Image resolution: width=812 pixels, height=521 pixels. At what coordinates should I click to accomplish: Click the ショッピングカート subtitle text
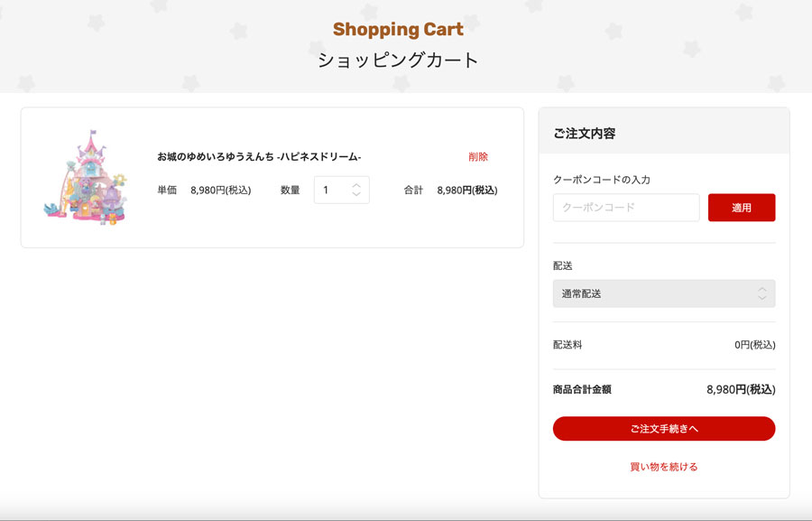398,60
